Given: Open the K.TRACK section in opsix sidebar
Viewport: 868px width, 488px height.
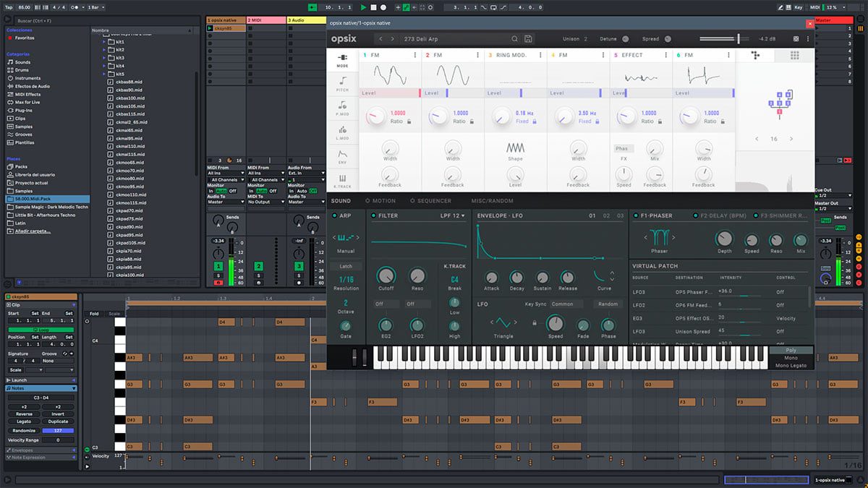Looking at the screenshot, I should click(x=342, y=180).
